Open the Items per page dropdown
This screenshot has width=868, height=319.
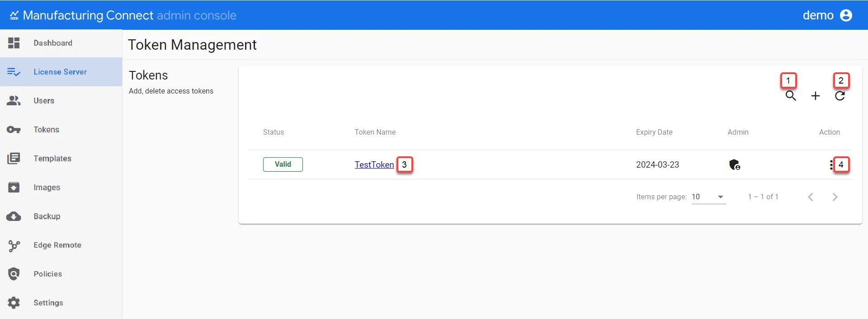click(x=708, y=197)
